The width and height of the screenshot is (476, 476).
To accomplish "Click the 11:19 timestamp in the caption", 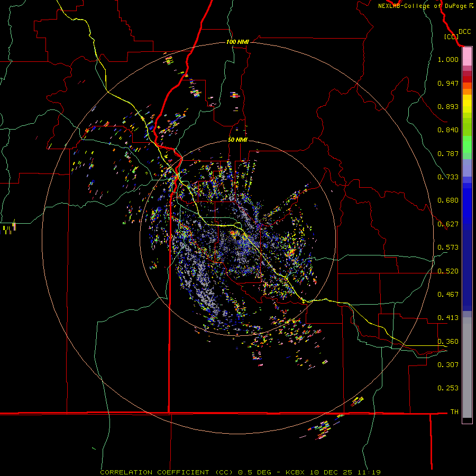I will 369,472.
